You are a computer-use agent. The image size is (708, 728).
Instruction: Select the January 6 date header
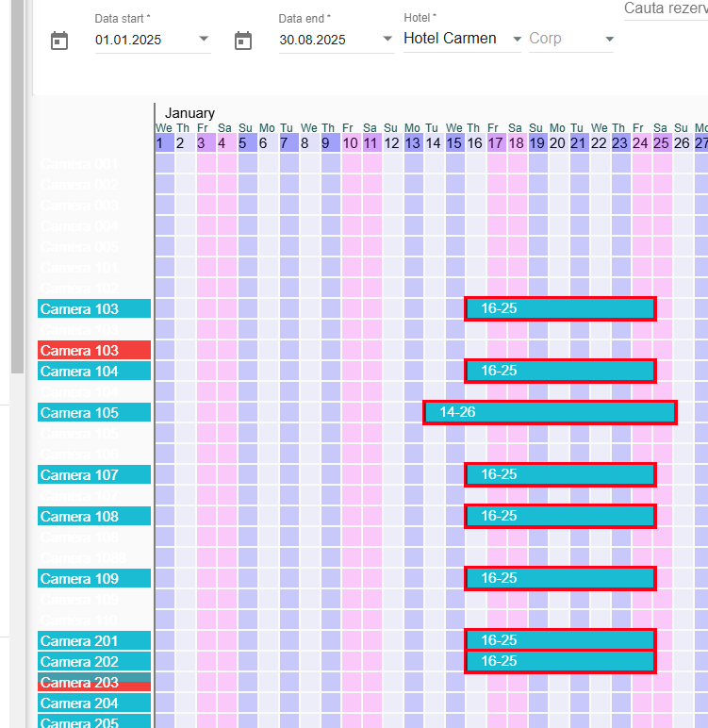click(x=263, y=143)
